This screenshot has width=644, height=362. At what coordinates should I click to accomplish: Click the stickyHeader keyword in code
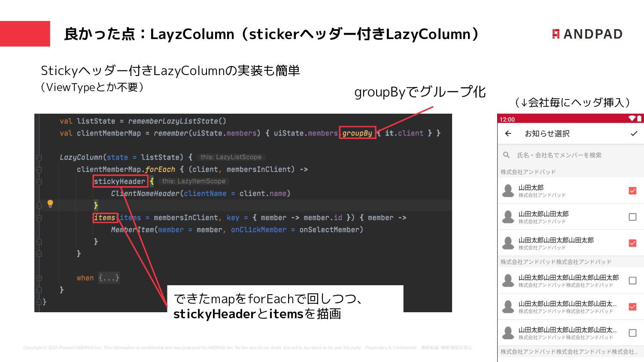click(x=119, y=181)
